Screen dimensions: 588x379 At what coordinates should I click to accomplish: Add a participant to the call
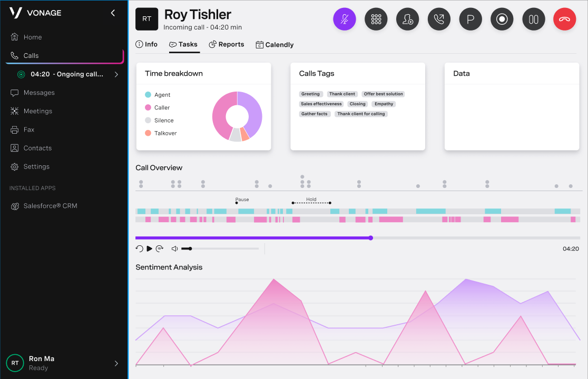407,19
